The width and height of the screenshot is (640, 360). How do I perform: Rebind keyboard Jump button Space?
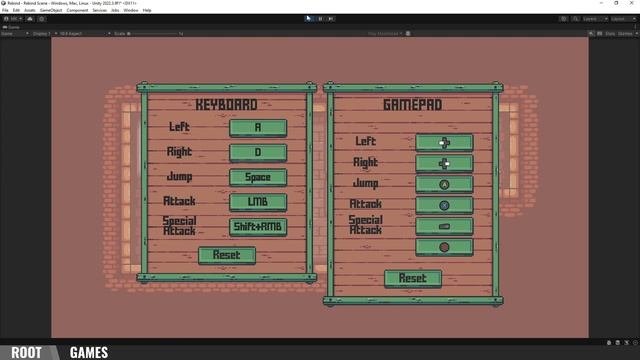click(258, 178)
